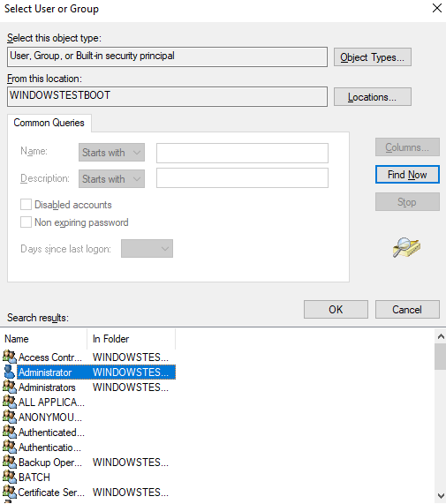
Task: Enable the Disabled accounts checkbox
Action: [x=26, y=205]
